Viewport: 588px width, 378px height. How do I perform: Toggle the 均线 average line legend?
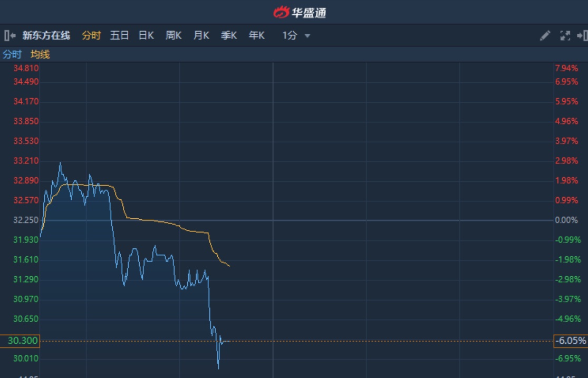click(x=40, y=54)
